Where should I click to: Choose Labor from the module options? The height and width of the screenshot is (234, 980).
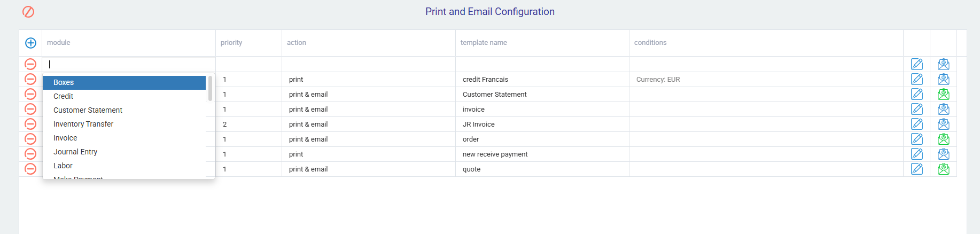click(x=63, y=166)
